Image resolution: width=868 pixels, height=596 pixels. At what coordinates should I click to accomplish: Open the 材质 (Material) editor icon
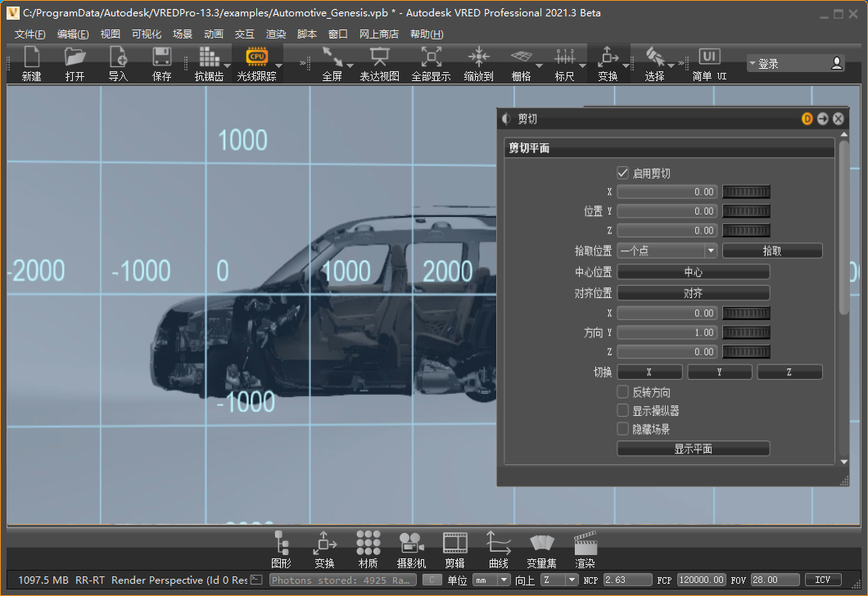click(x=368, y=544)
